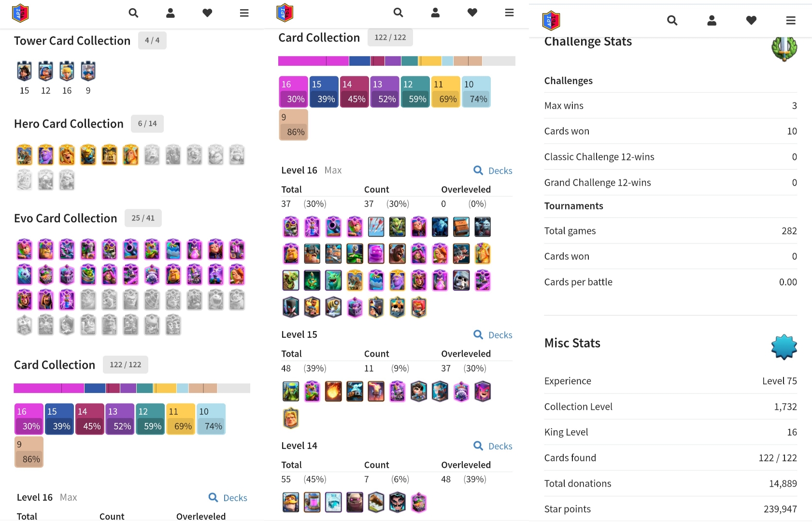Select level 9 86% tile above the Level 15 list

[x=294, y=125]
